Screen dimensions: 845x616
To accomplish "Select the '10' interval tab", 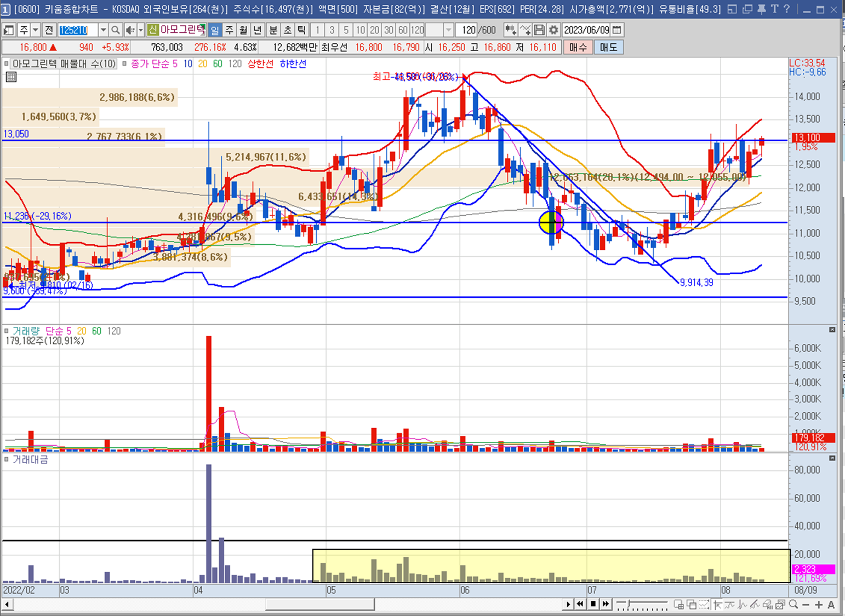I will (360, 30).
